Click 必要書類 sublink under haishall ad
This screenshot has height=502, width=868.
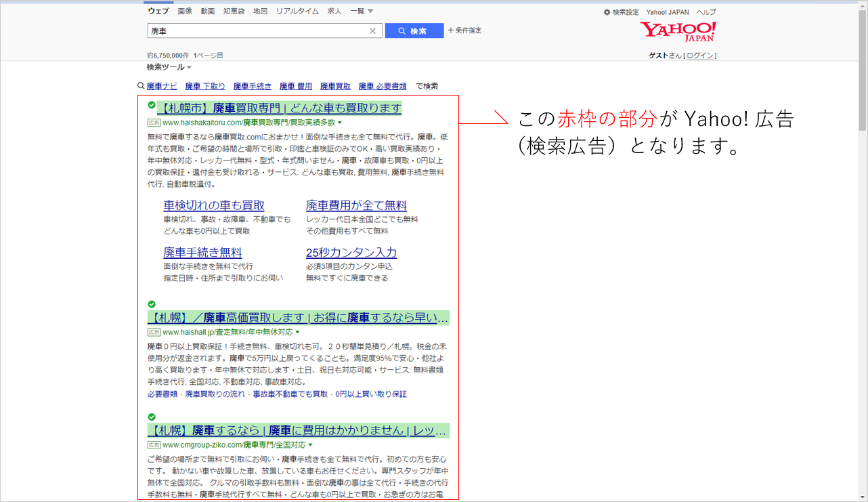(x=162, y=394)
